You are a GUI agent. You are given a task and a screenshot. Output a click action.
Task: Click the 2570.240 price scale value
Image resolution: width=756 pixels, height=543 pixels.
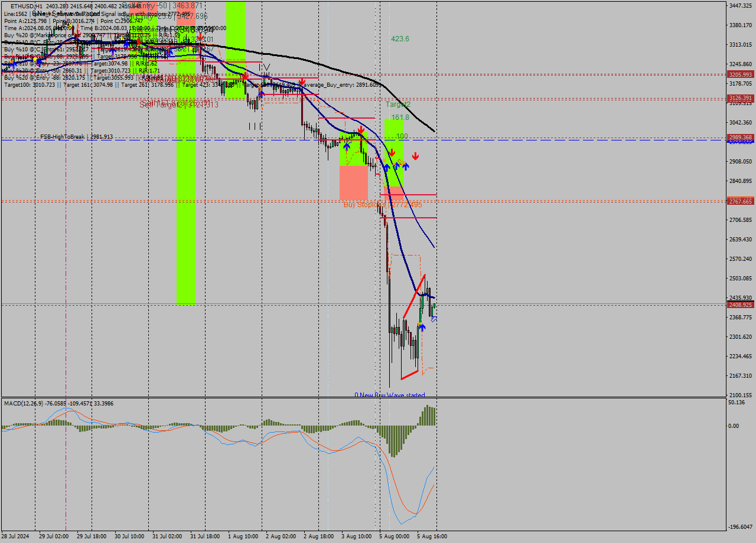[741, 259]
